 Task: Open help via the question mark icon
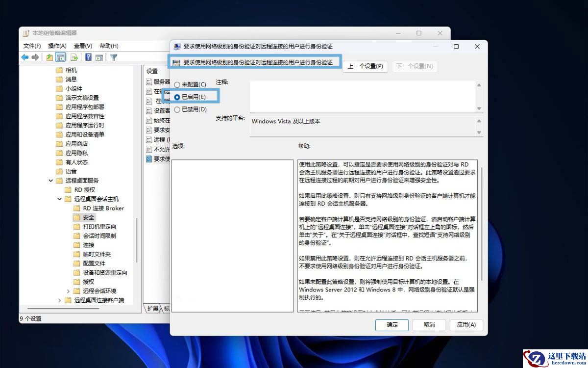click(x=89, y=57)
